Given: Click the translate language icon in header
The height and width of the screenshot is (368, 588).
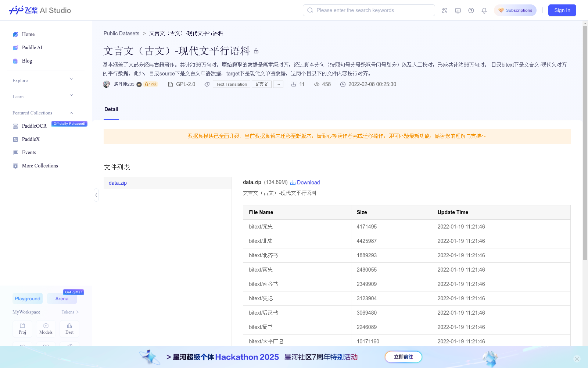Looking at the screenshot, I should pos(445,10).
